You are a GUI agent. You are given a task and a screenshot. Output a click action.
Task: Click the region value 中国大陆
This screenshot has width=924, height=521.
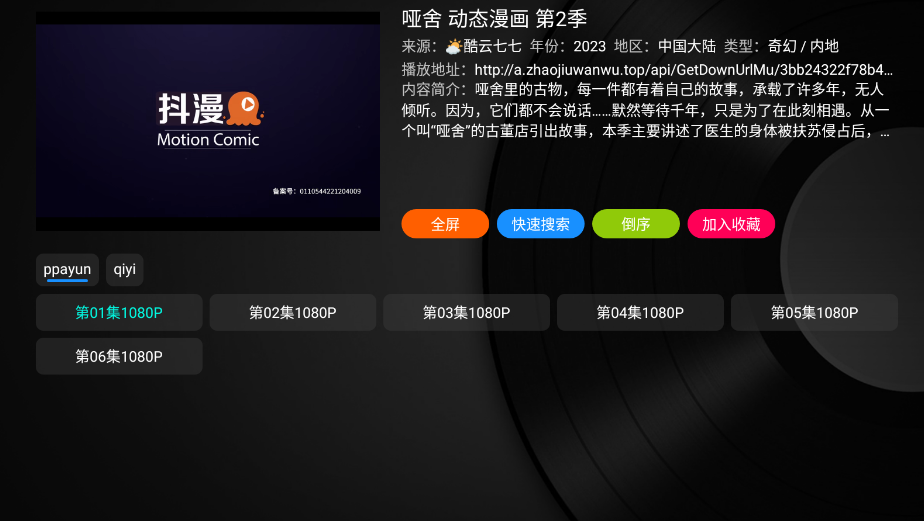pyautogui.click(x=687, y=46)
